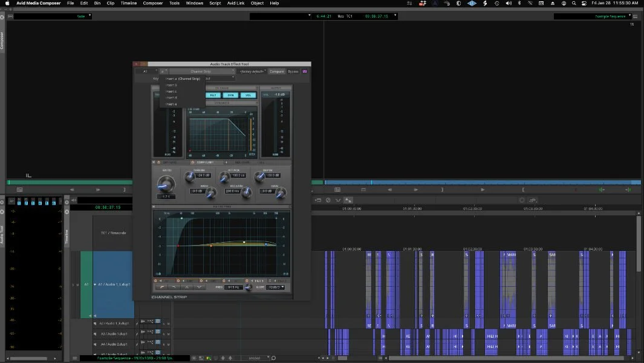Viewport: 644px width, 363px height.
Task: Open the EQ slope 12dB/O dropdown
Action: (276, 287)
